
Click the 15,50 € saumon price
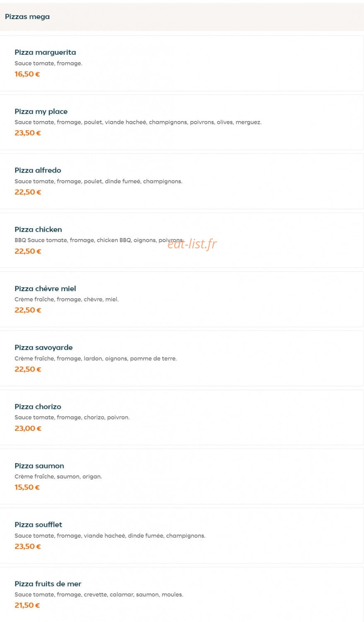27,487
